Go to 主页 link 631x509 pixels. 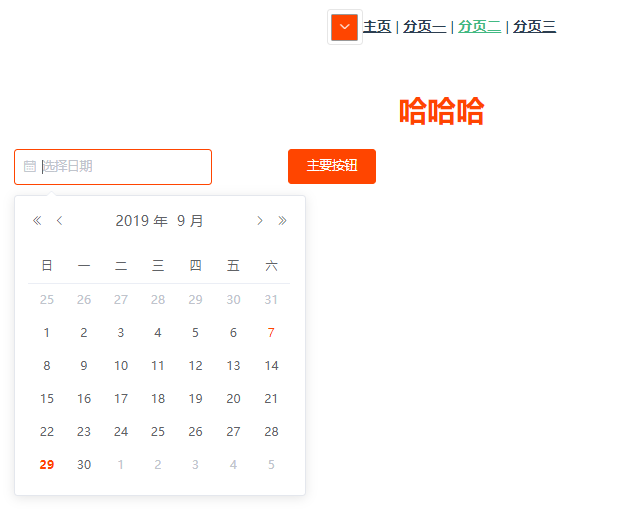pos(377,27)
